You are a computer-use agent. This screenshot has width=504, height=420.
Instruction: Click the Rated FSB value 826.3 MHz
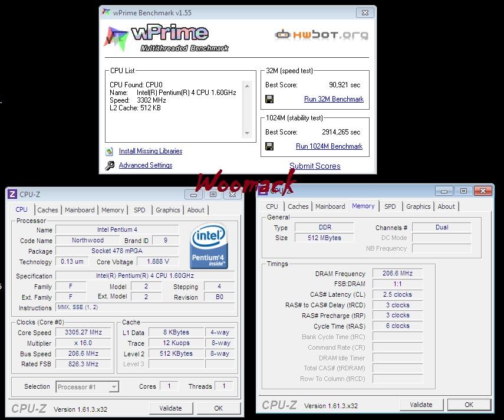click(83, 365)
